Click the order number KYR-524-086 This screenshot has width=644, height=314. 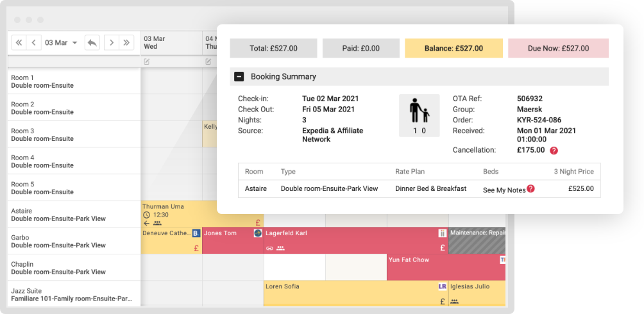(x=539, y=120)
